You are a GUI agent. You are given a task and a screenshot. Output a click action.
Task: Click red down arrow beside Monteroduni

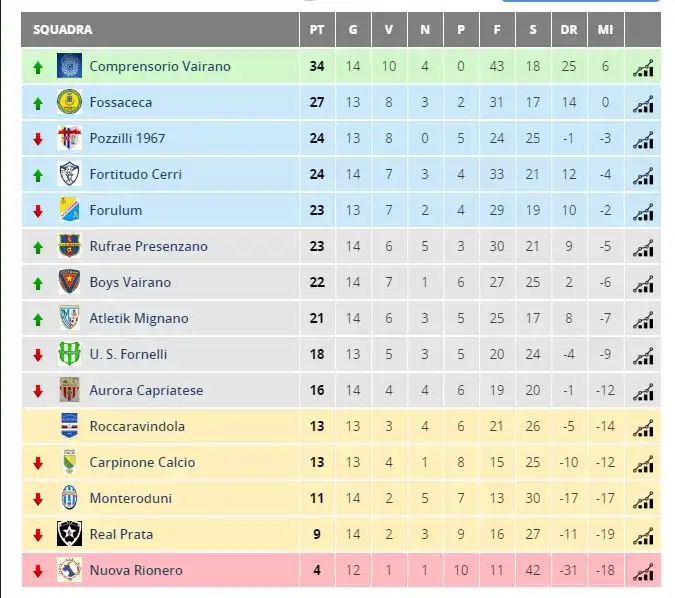[x=38, y=499]
